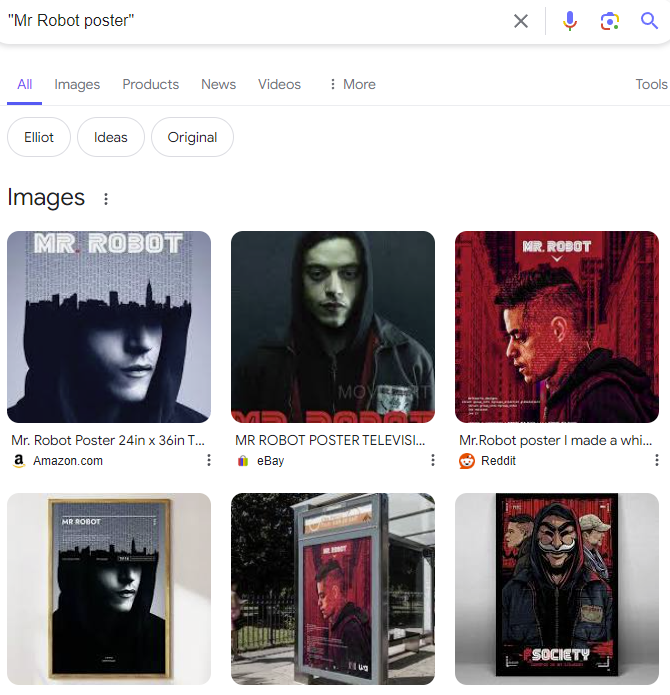The height and width of the screenshot is (695, 670).
Task: Open 'Mr.Robot poster I made a whi...' link
Action: click(x=556, y=440)
